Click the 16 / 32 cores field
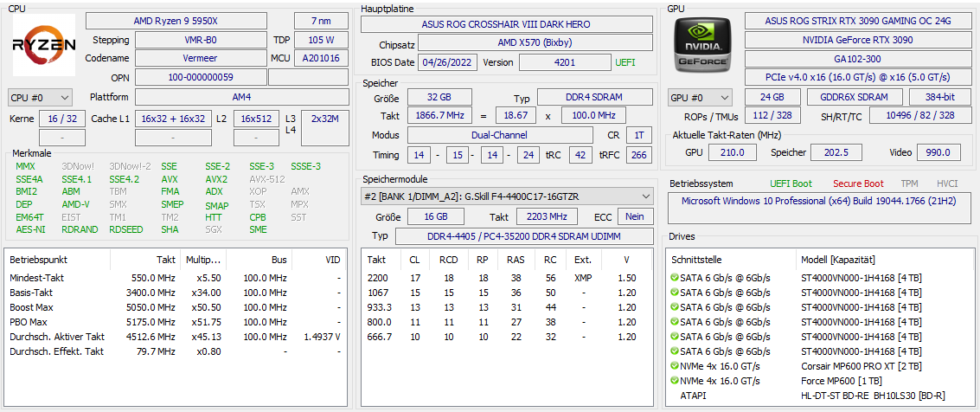The image size is (980, 412). (x=62, y=119)
